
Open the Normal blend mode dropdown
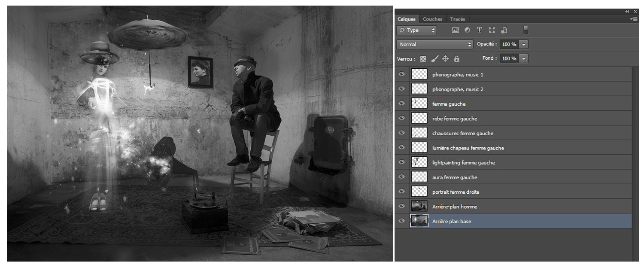pyautogui.click(x=434, y=44)
